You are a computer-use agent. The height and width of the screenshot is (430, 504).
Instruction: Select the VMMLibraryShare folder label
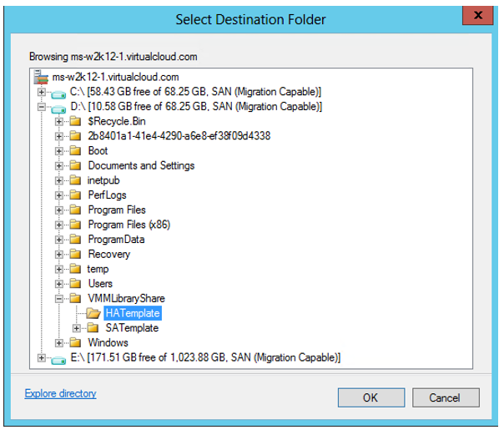pyautogui.click(x=126, y=298)
